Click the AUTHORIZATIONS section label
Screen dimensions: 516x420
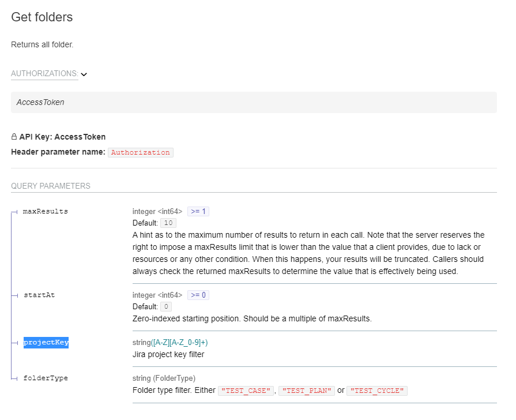pyautogui.click(x=44, y=74)
